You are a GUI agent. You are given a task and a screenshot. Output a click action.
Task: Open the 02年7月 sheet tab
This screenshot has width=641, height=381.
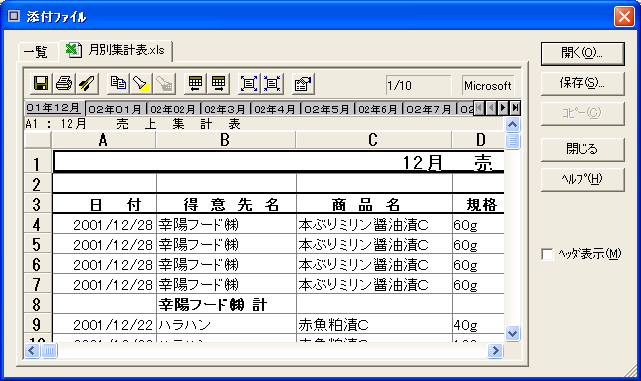(428, 109)
